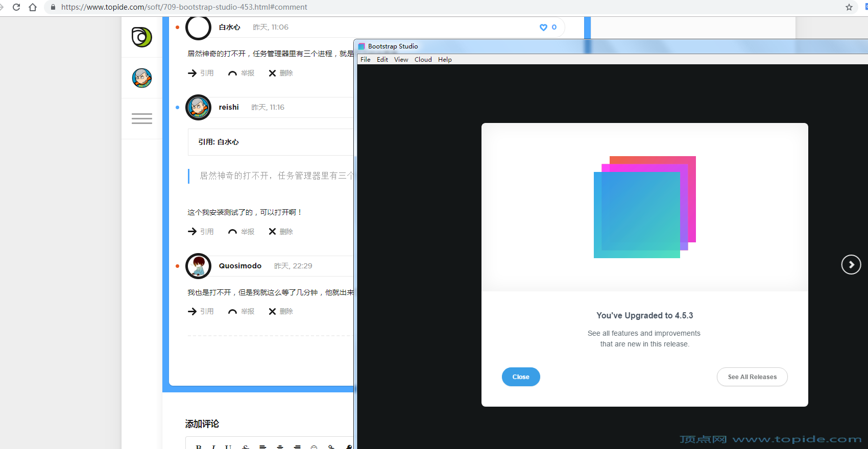Screen dimensions: 868x449
Task: Open 白水心's profile avatar
Action: click(198, 27)
